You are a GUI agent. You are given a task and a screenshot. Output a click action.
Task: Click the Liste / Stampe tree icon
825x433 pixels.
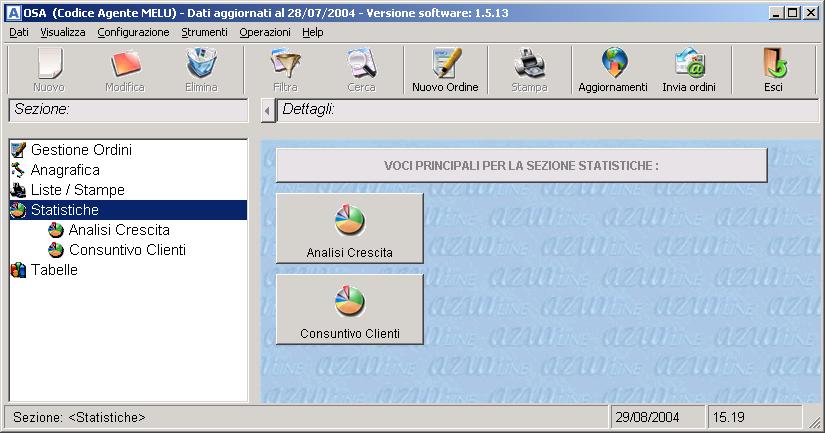[18, 190]
